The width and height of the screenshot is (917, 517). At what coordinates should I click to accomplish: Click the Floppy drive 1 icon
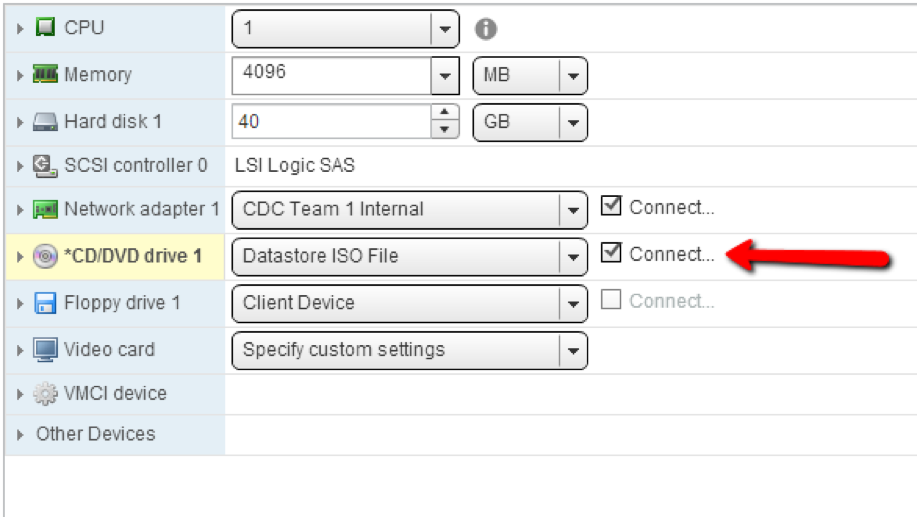(x=46, y=302)
